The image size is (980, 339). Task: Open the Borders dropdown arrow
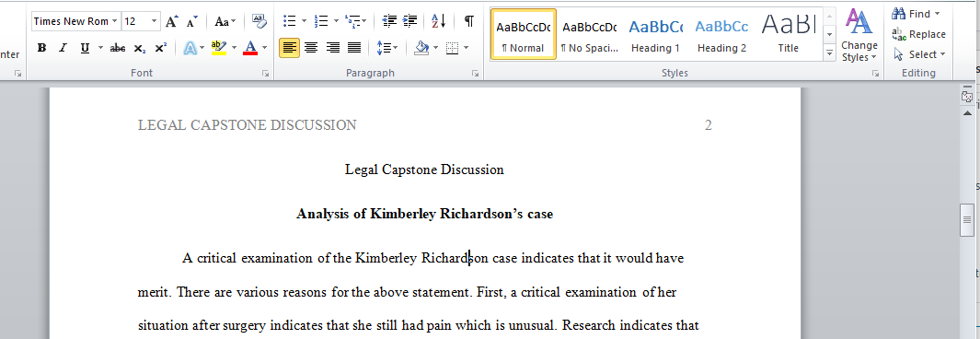(467, 48)
